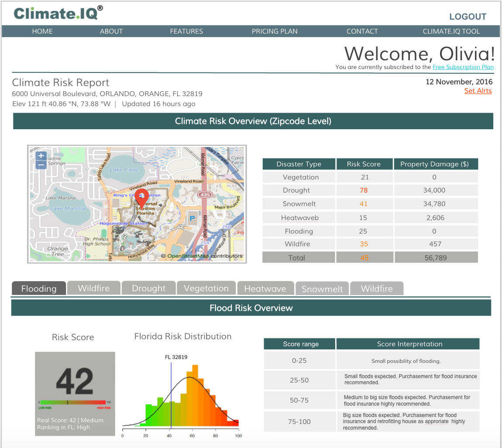
Task: Select the Flooding row label in risk table
Action: (299, 231)
